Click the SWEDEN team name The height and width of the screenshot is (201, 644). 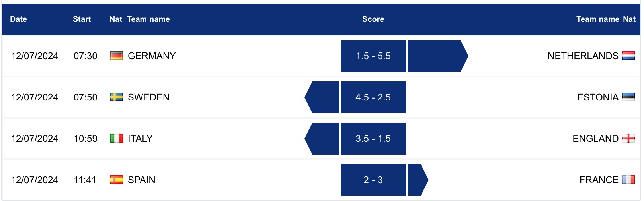click(x=148, y=97)
